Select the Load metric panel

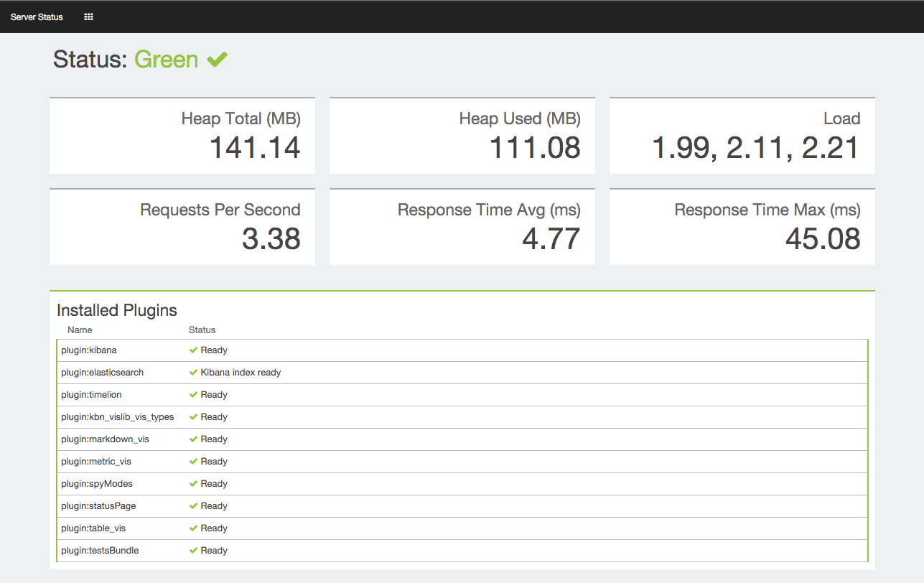click(x=742, y=136)
